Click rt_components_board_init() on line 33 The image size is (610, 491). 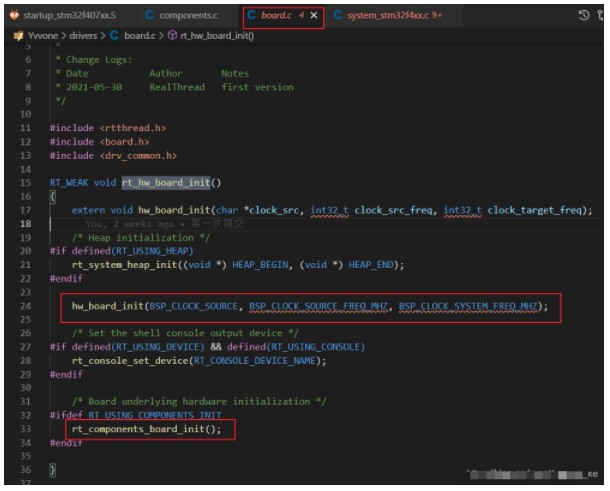(x=146, y=429)
